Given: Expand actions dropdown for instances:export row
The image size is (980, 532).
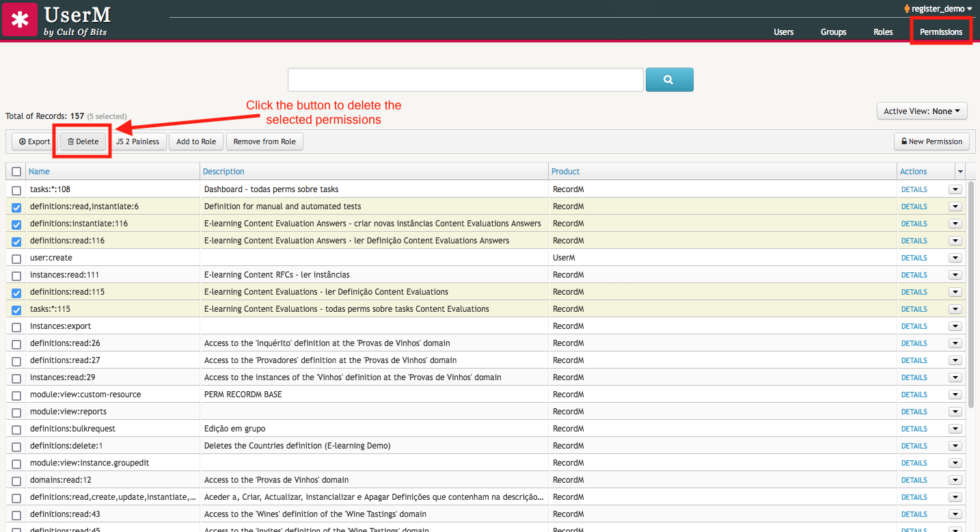Looking at the screenshot, I should (x=955, y=326).
